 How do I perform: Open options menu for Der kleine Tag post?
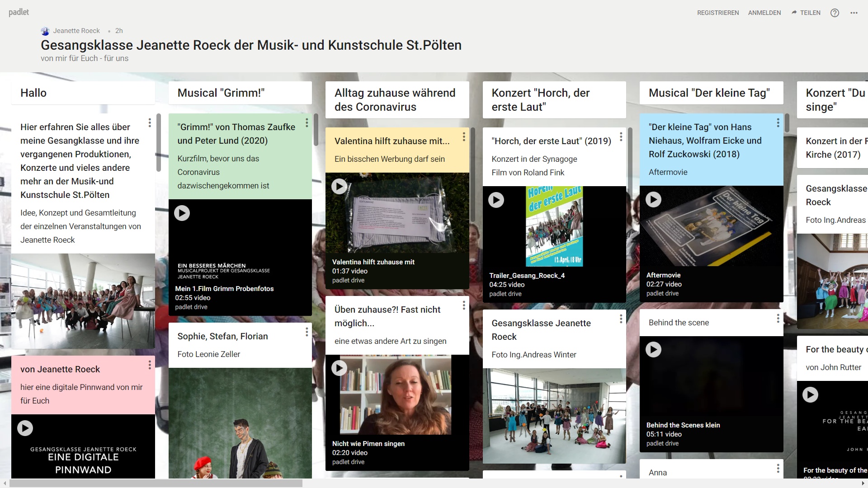(x=778, y=123)
